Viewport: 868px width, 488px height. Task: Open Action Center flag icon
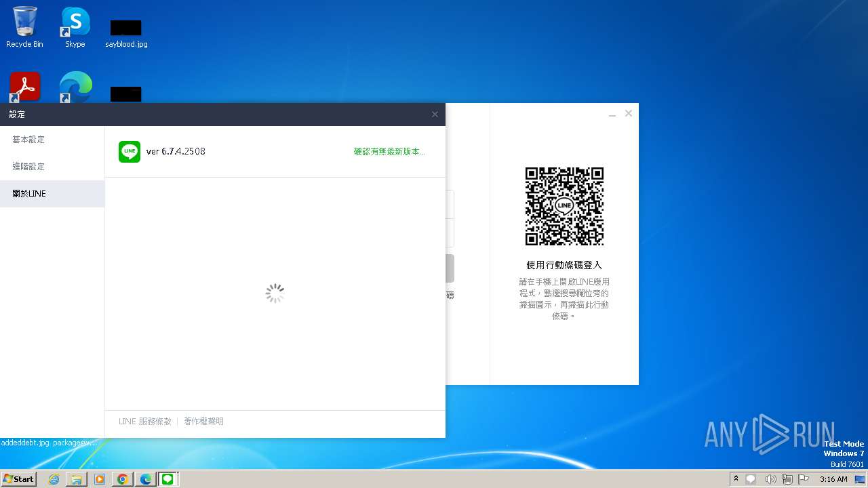804,479
